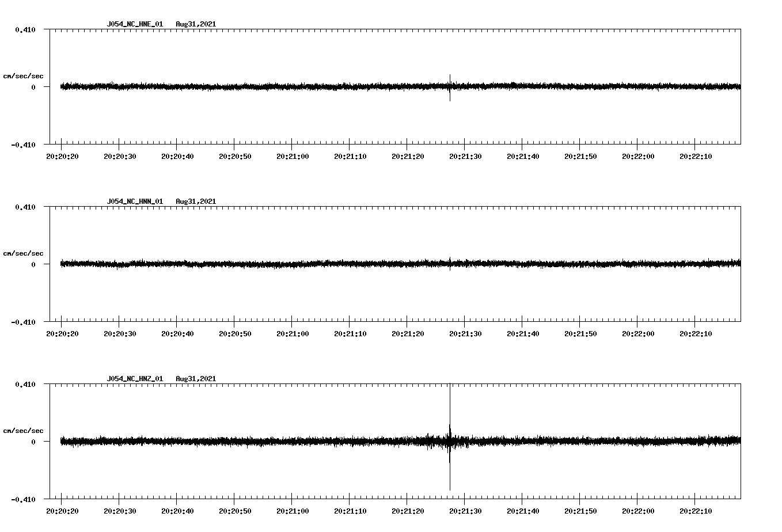The width and height of the screenshot is (782, 532).
Task: Click time label 20:21:50 under HNZ plot
Action: [x=580, y=511]
